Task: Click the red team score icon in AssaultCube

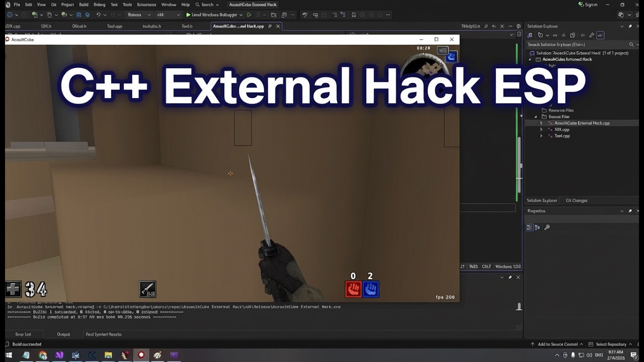Action: click(x=353, y=289)
